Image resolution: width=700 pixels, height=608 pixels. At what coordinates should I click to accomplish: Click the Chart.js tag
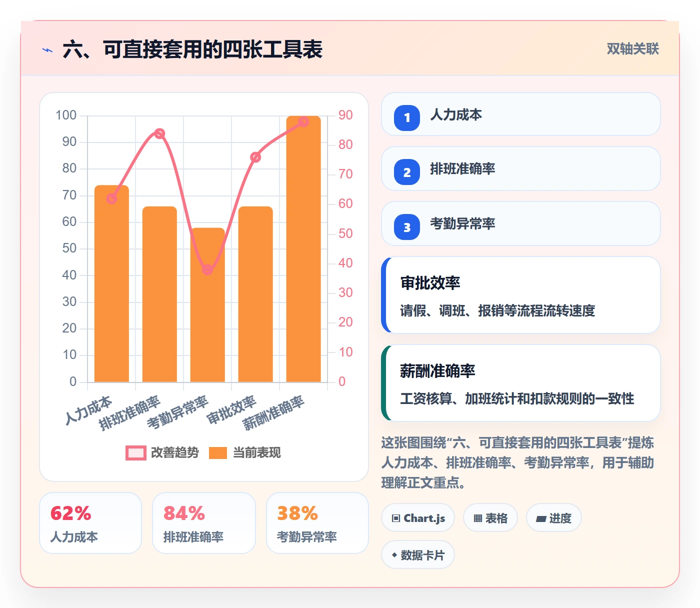click(418, 518)
